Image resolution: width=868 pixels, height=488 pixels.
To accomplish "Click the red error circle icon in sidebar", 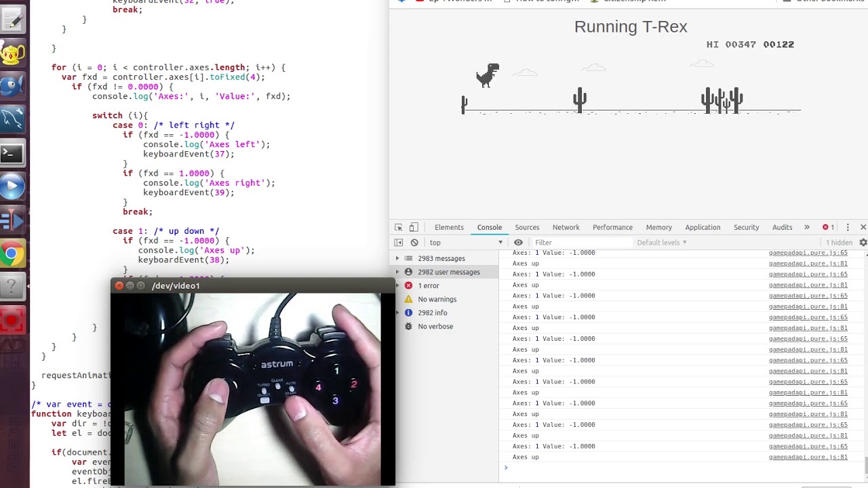I will point(408,285).
